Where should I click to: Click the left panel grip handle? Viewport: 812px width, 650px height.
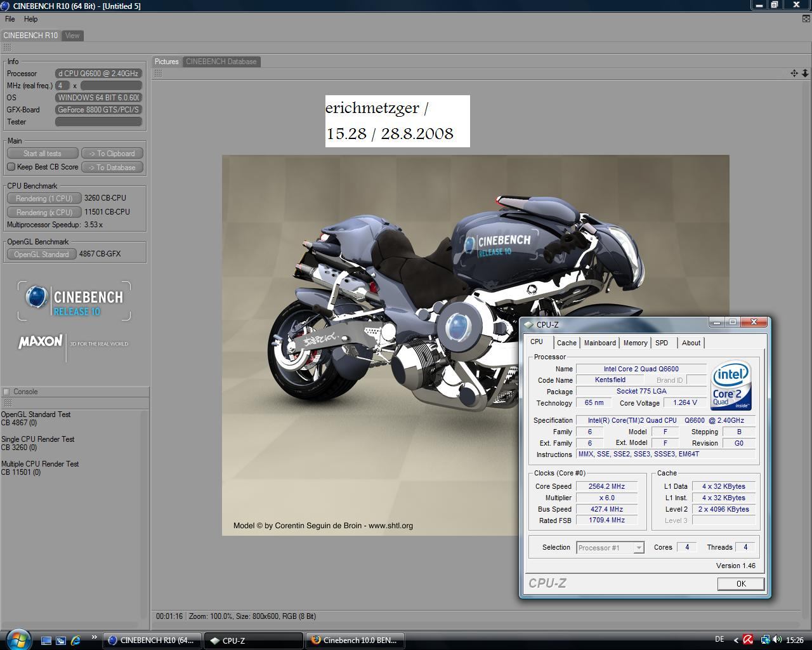pos(8,48)
